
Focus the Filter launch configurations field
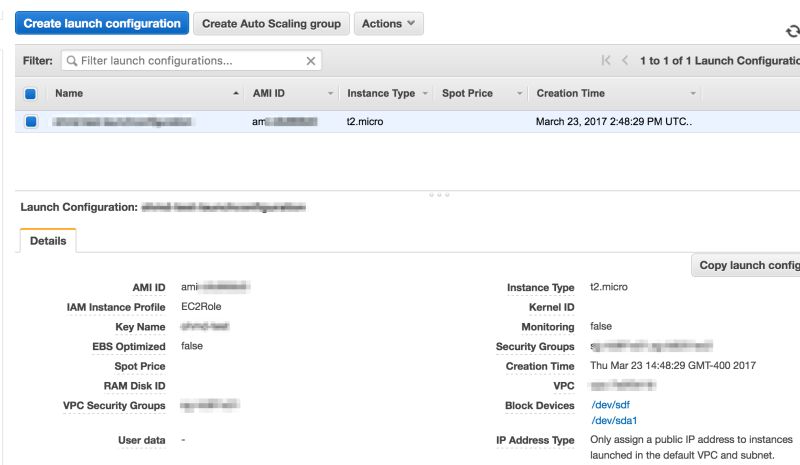191,61
